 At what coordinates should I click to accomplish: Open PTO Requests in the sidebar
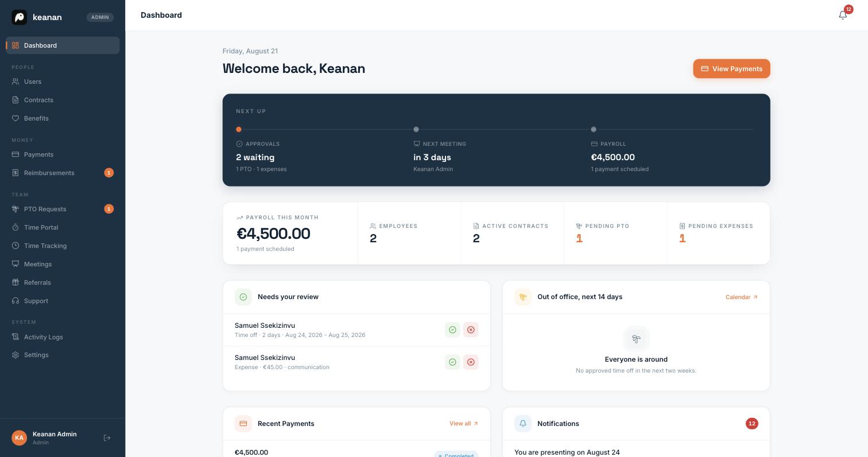pos(63,209)
